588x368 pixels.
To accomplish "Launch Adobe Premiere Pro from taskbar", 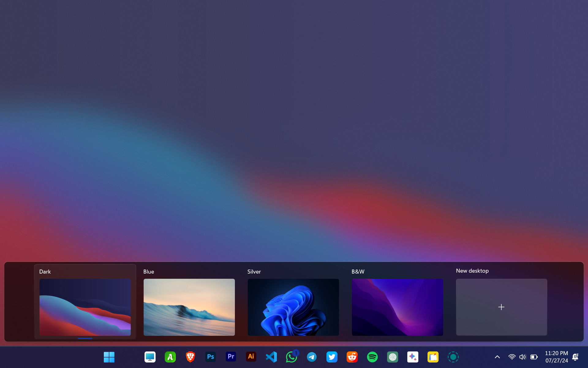I will click(231, 357).
